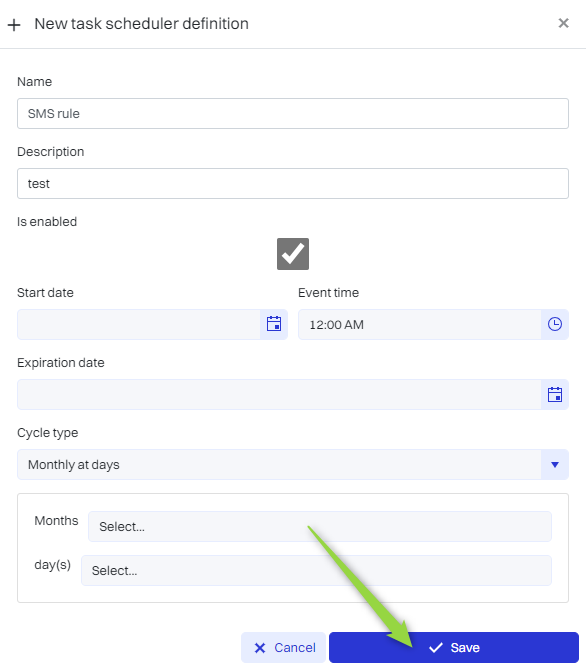
Task: Open the Expiration date calendar picker
Action: pyautogui.click(x=555, y=394)
